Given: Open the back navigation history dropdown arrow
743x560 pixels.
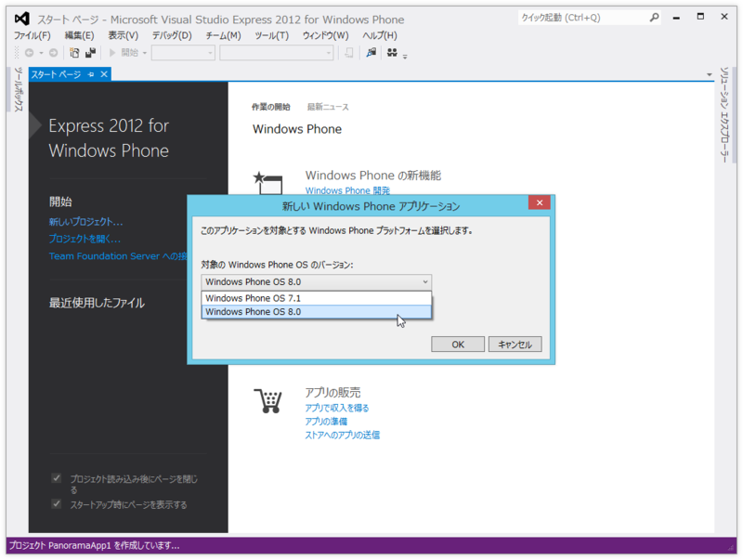Looking at the screenshot, I should [41, 53].
